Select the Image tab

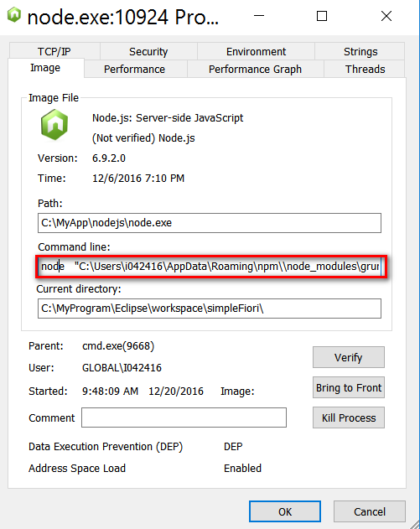tap(45, 68)
